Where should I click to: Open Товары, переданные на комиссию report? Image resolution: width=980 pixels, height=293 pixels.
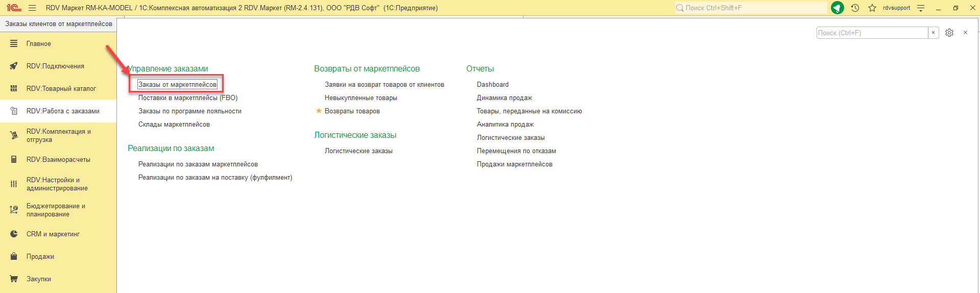[x=530, y=111]
